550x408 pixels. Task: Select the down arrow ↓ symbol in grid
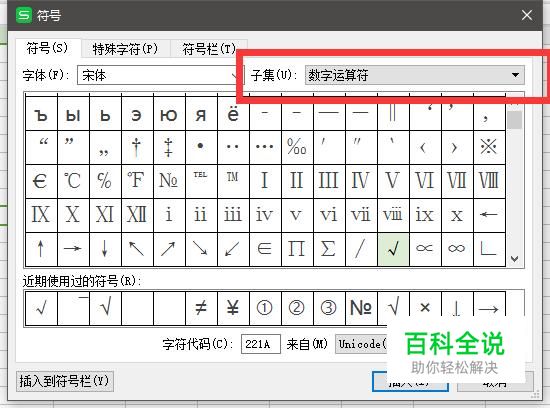(105, 249)
